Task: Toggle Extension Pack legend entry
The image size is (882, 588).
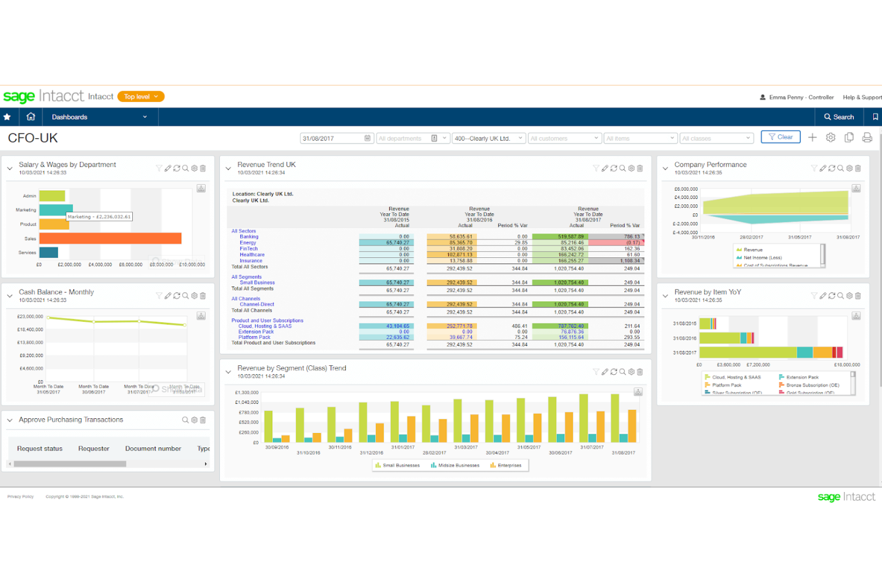Action: [799, 377]
